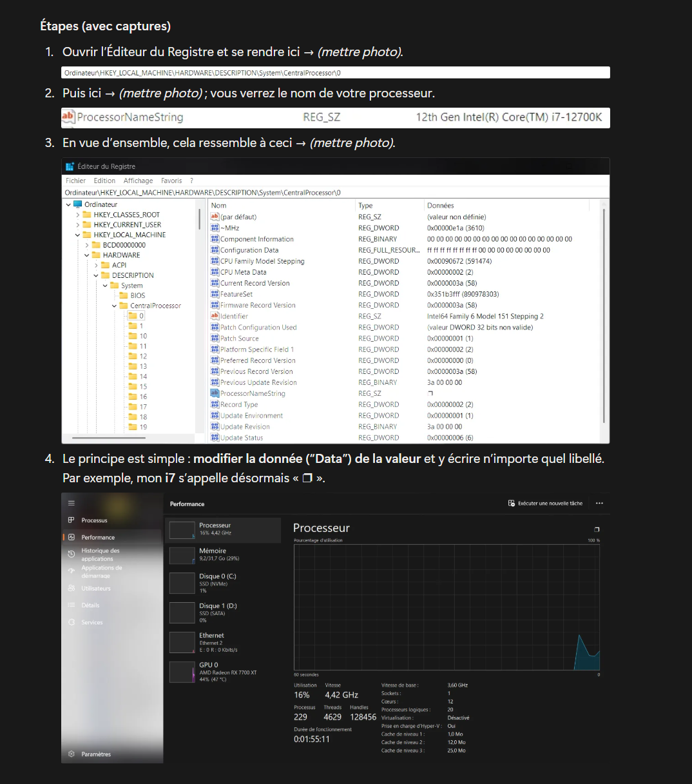This screenshot has width=692, height=784.
Task: Click the ProcessorNameString value icon in list
Action: click(x=215, y=393)
